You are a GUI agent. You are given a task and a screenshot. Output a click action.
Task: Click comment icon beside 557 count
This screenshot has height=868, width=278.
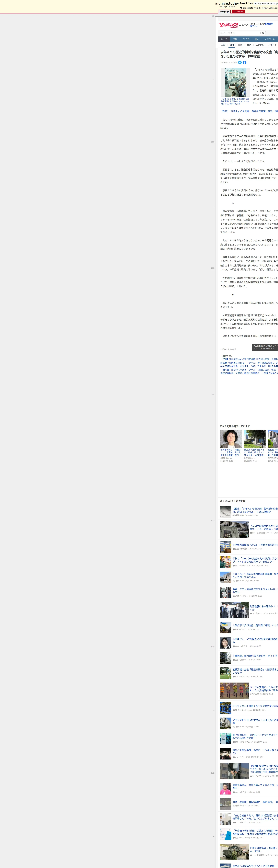(x=233, y=566)
